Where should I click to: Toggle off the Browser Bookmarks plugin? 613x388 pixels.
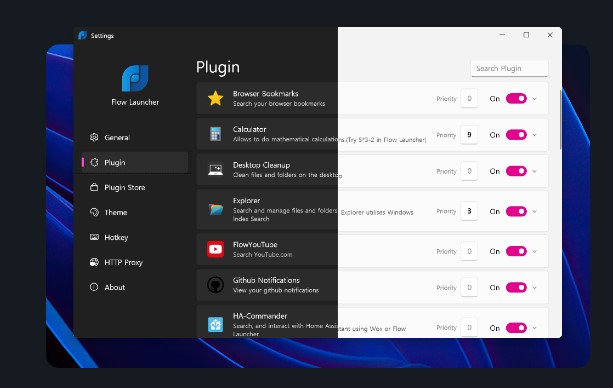516,99
